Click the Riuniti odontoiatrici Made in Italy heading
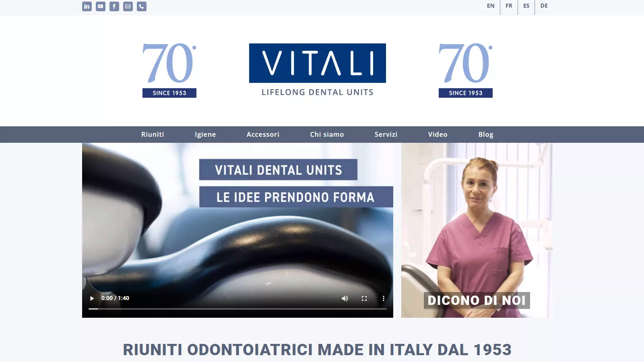The height and width of the screenshot is (362, 644). click(x=317, y=350)
